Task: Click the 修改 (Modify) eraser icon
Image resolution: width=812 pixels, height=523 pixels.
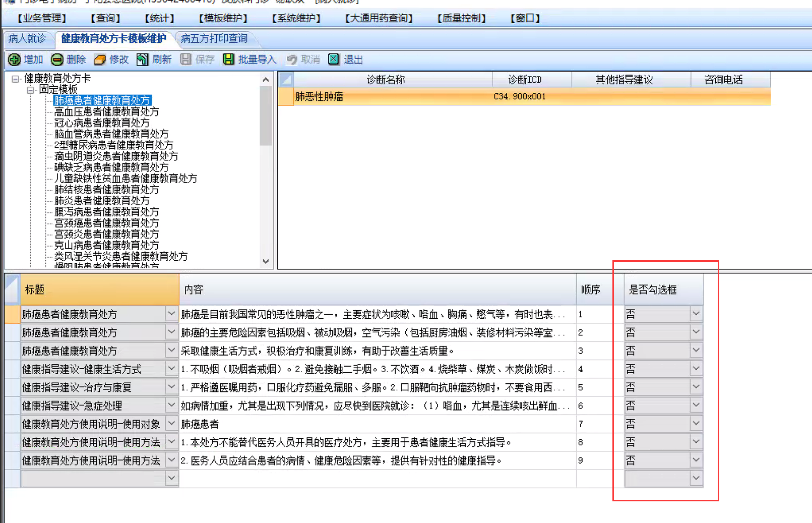Action: click(x=100, y=60)
